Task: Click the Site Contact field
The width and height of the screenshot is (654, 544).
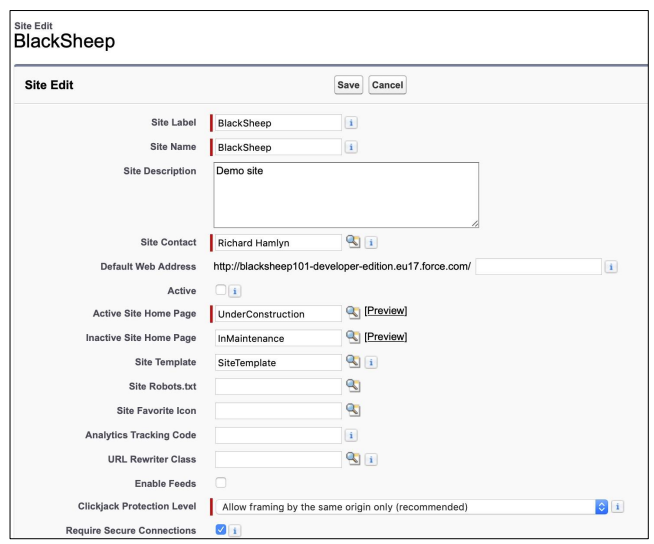Action: (x=278, y=242)
